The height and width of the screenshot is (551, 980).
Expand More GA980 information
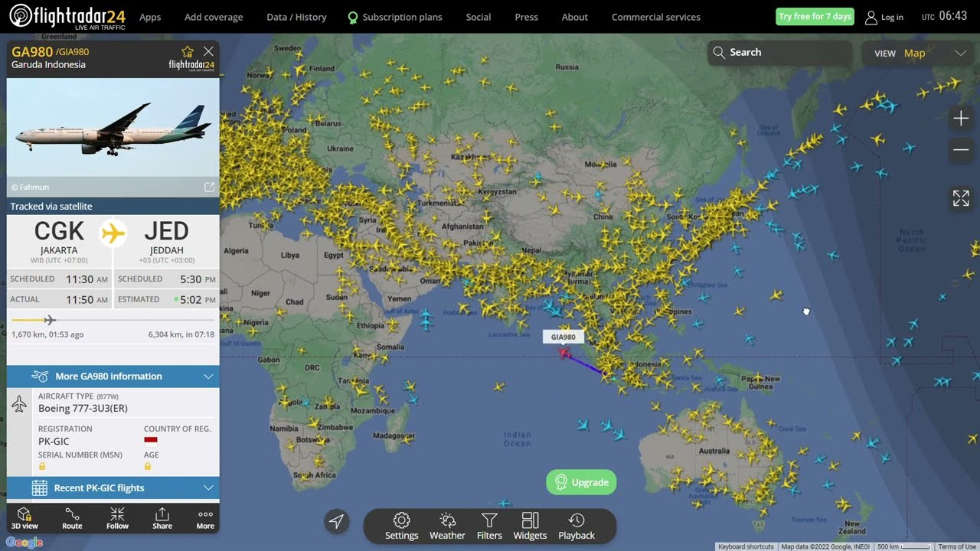click(x=113, y=376)
